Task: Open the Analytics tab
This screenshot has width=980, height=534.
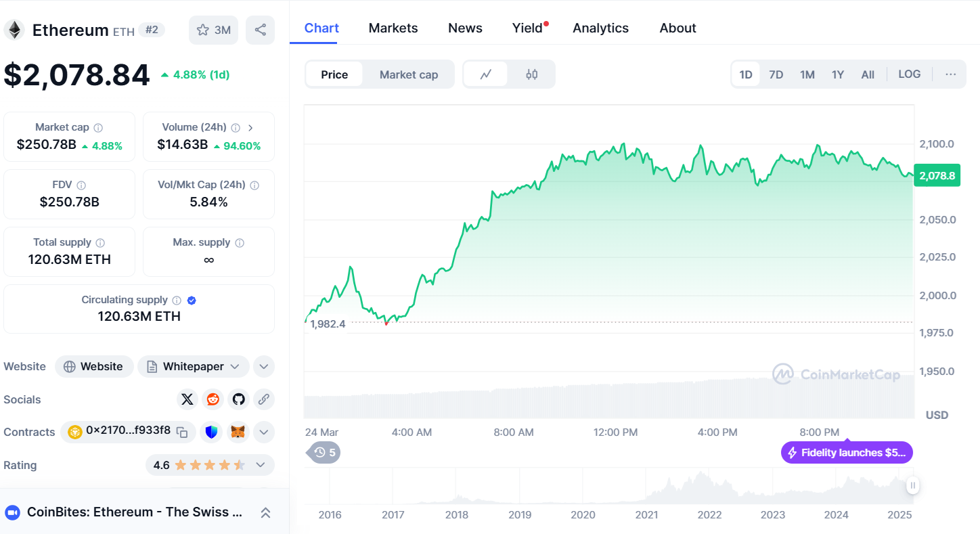Action: pyautogui.click(x=600, y=28)
